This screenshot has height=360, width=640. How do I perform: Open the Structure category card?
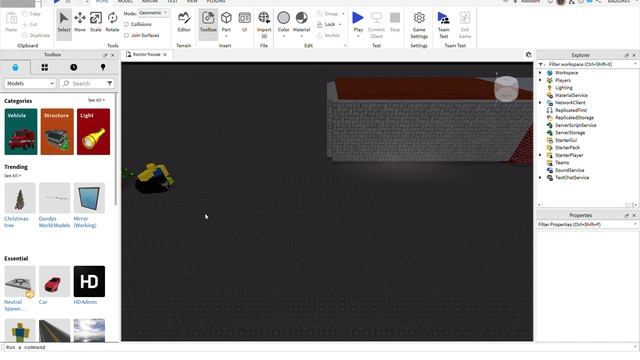click(x=57, y=131)
